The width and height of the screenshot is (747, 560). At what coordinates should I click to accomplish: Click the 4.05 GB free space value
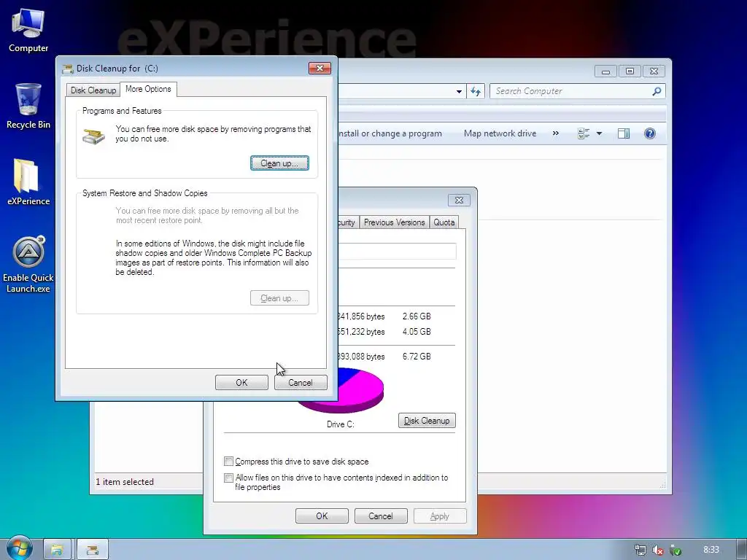tap(417, 332)
